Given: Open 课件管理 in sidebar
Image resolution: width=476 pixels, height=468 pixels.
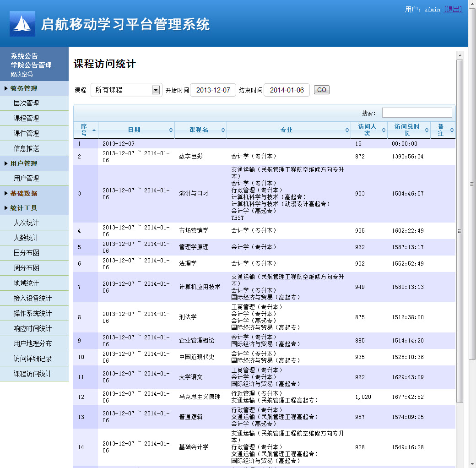Looking at the screenshot, I should click(x=26, y=133).
